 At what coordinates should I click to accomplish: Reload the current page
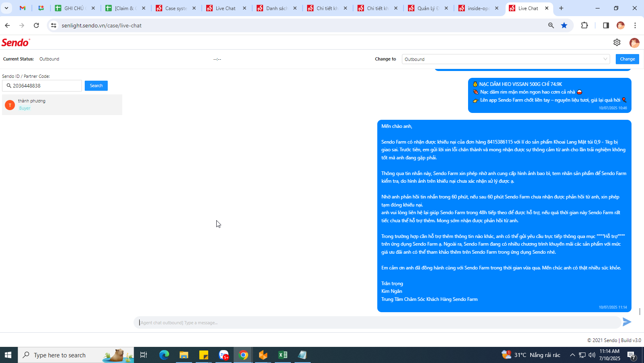36,25
